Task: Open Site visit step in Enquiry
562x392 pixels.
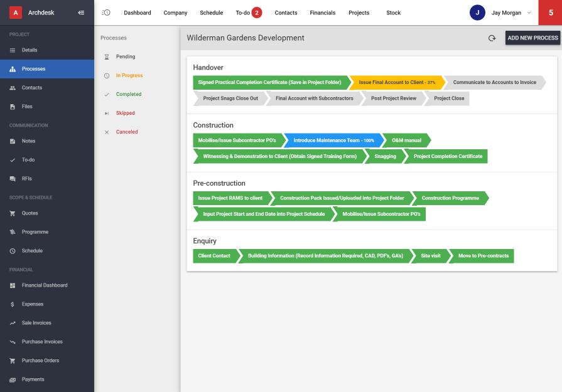Action: pos(431,256)
